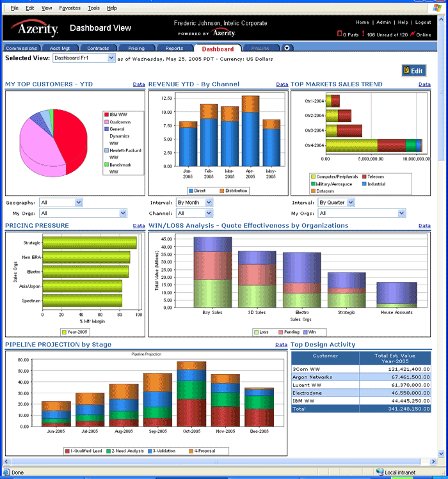Open the Selected View dropdown
The image size is (448, 479).
84,58
